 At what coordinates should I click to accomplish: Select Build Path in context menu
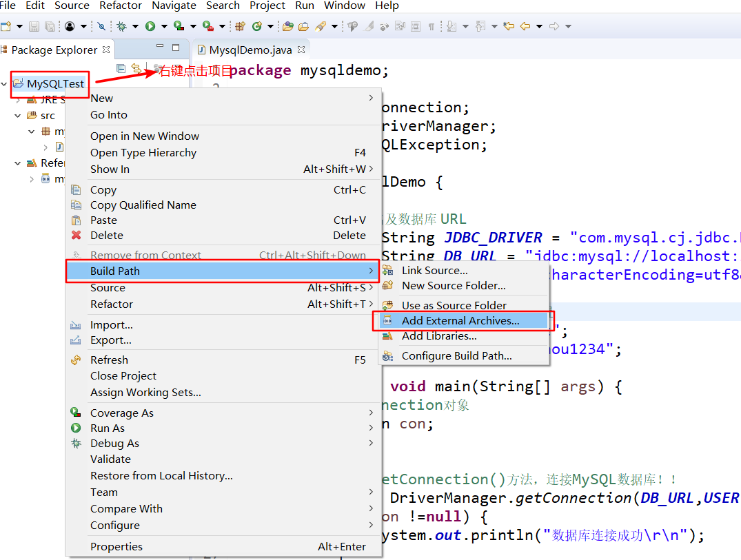point(223,271)
